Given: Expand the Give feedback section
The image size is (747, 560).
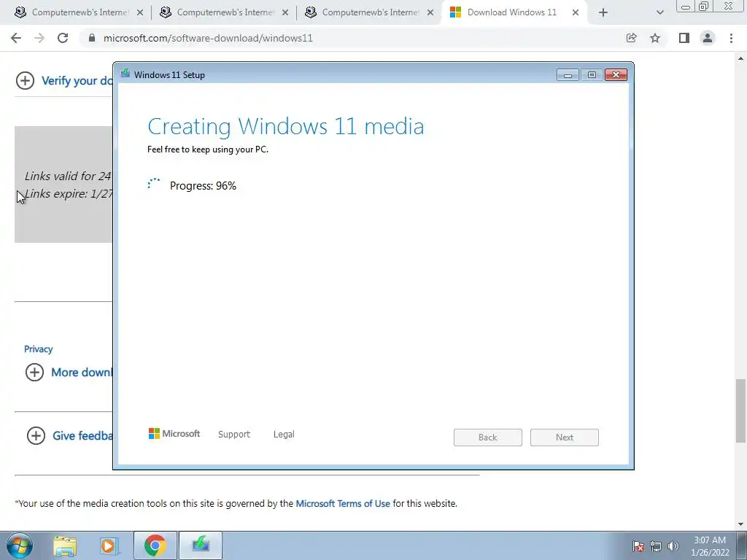Looking at the screenshot, I should tap(36, 435).
